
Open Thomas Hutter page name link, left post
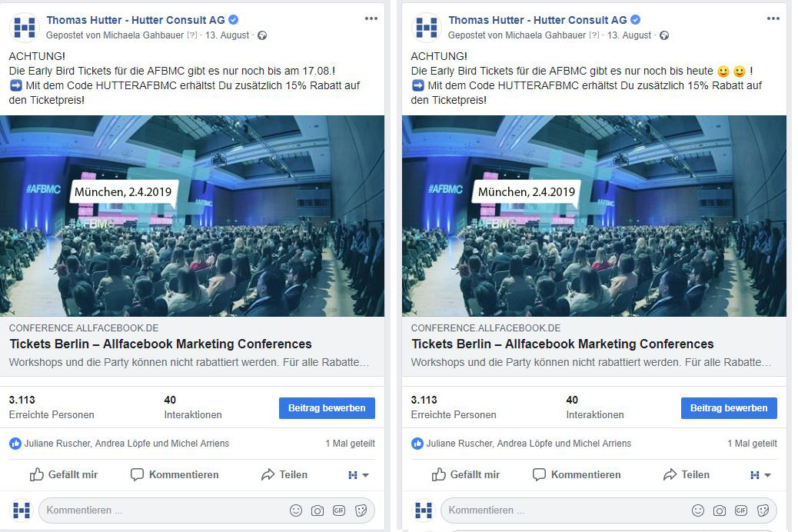[135, 20]
